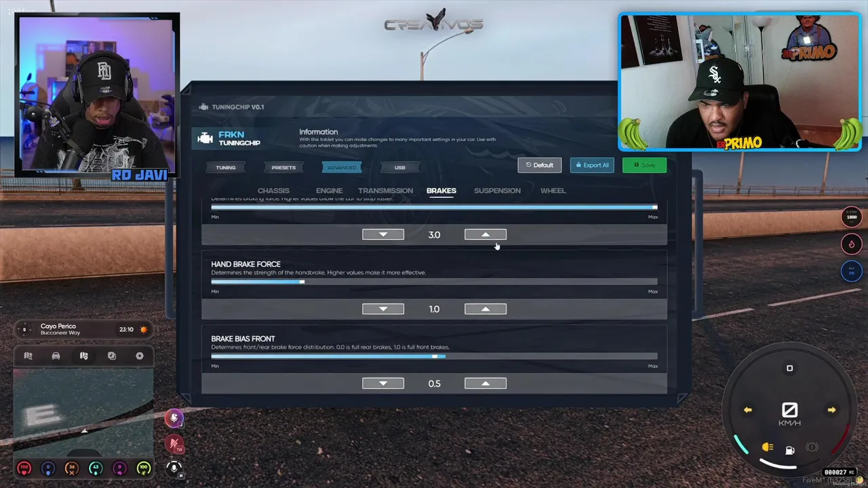Select the Brakes category
This screenshot has width=868, height=488.
coord(441,190)
